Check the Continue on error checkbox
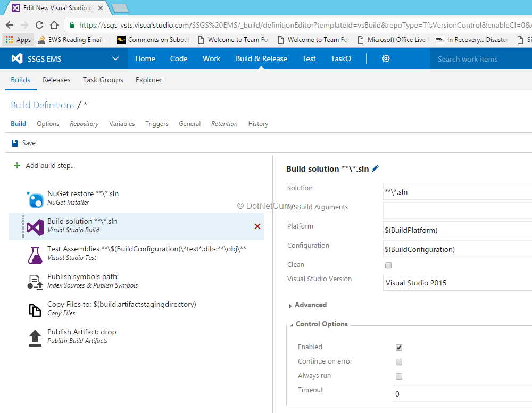This screenshot has height=413, width=532. (x=399, y=362)
